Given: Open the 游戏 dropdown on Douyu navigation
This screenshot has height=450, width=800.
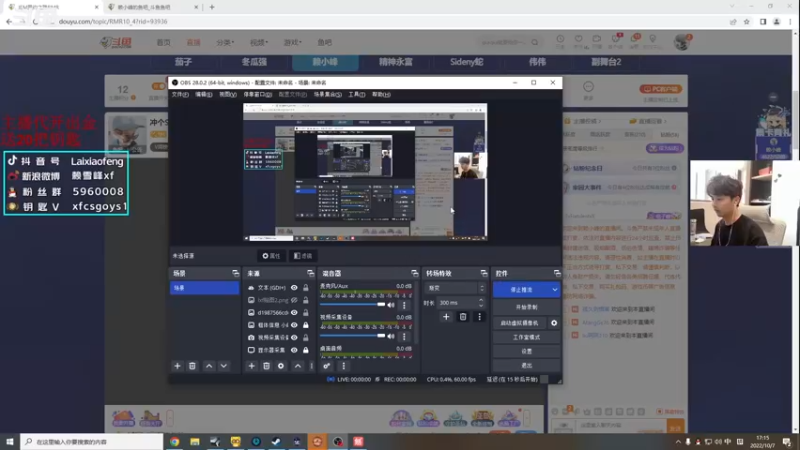Looking at the screenshot, I should point(292,42).
